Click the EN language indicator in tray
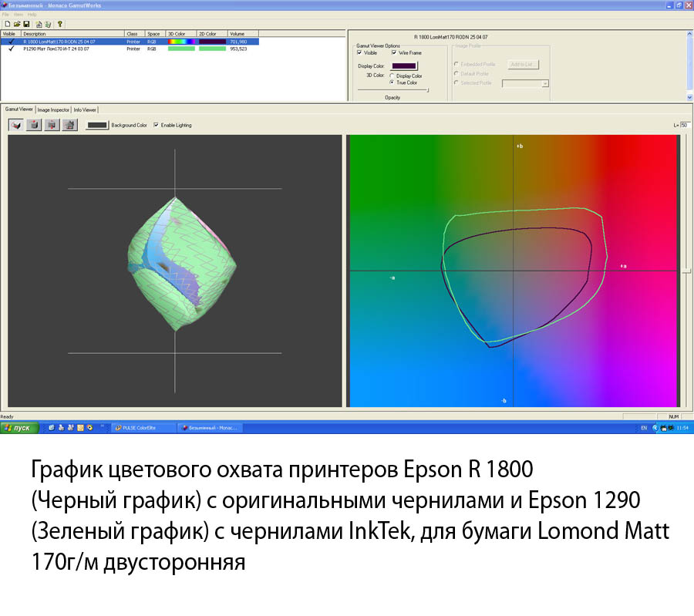This screenshot has width=694, height=616. coord(644,428)
